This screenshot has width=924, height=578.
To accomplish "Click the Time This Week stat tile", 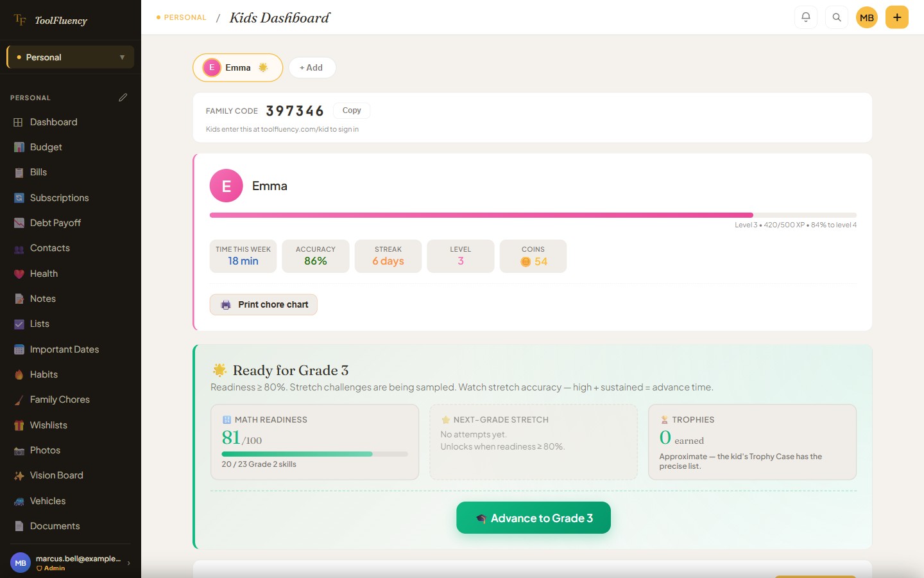I will pos(243,256).
